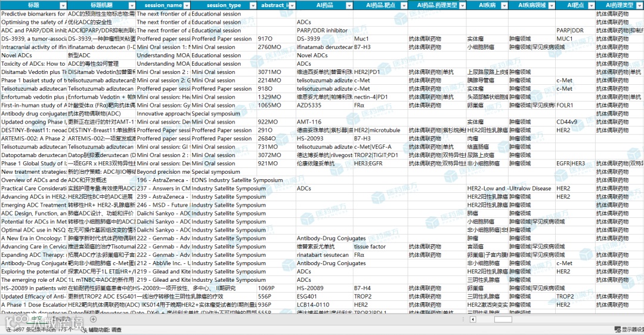Select the 'HER3;EGFR' target cell

[x=380, y=164]
